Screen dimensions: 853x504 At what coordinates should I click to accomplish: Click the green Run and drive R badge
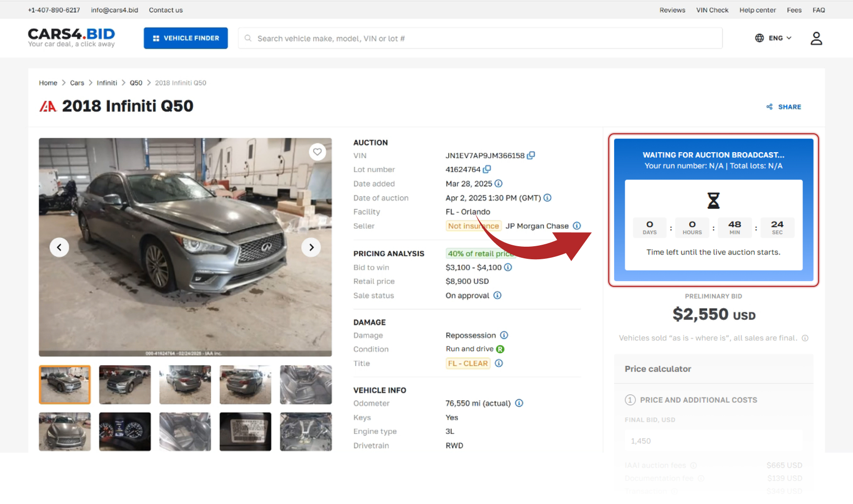[501, 349]
